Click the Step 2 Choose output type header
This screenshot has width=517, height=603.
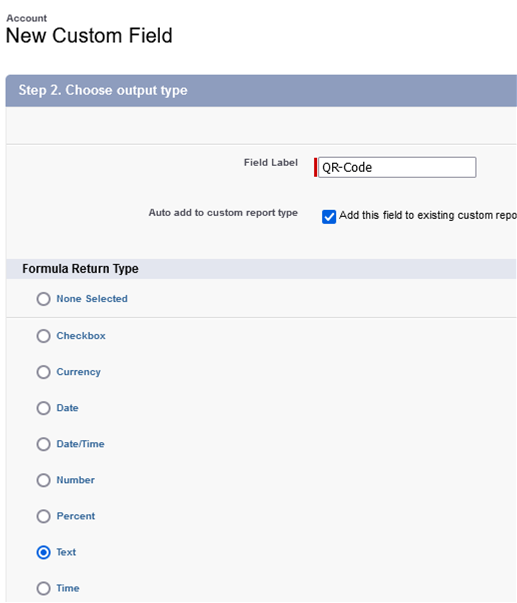point(103,90)
